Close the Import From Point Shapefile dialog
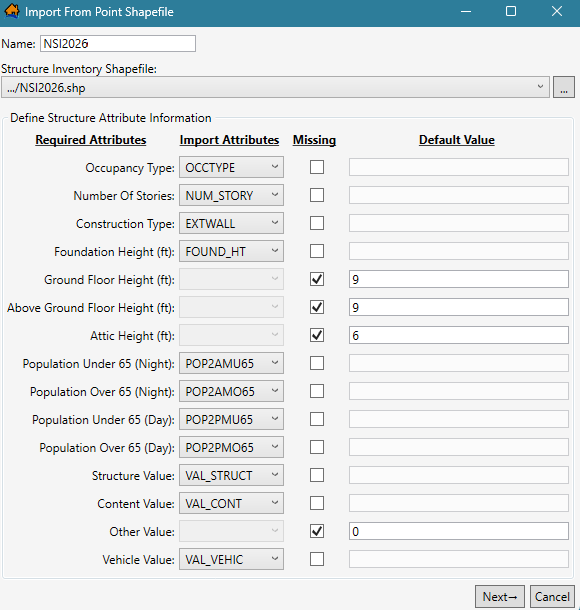 click(557, 11)
